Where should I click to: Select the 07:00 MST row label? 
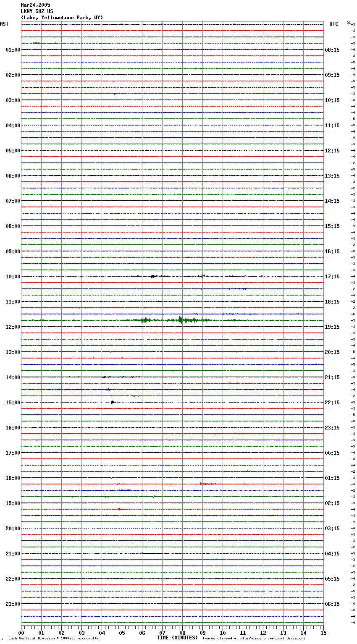13,201
